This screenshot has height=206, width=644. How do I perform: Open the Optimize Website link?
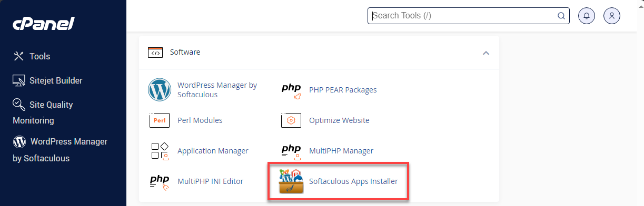pyautogui.click(x=339, y=120)
